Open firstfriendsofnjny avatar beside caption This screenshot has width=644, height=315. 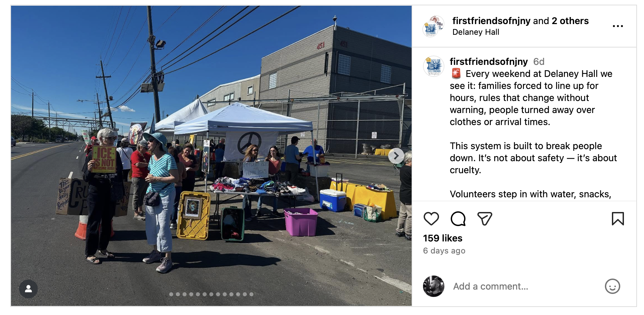tap(433, 66)
